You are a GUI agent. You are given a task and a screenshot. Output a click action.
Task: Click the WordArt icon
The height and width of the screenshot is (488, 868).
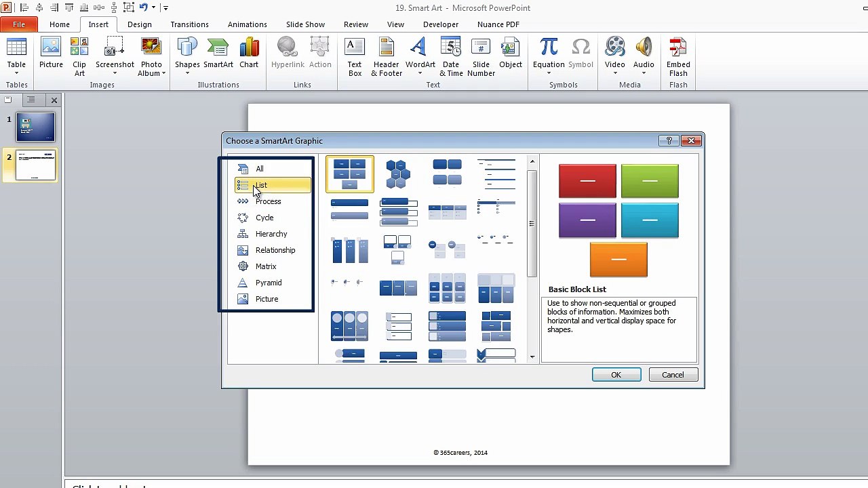tap(420, 49)
